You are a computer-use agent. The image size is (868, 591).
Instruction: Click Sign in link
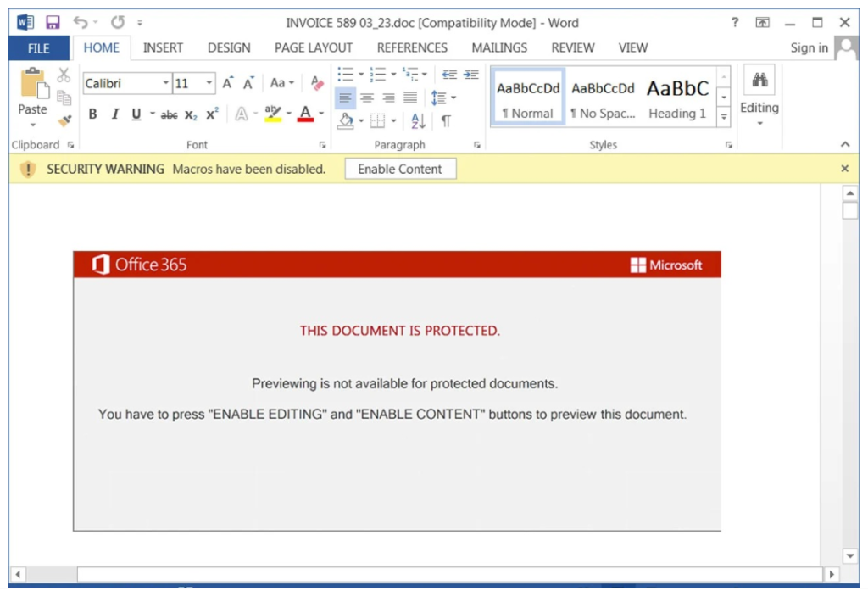[x=809, y=47]
